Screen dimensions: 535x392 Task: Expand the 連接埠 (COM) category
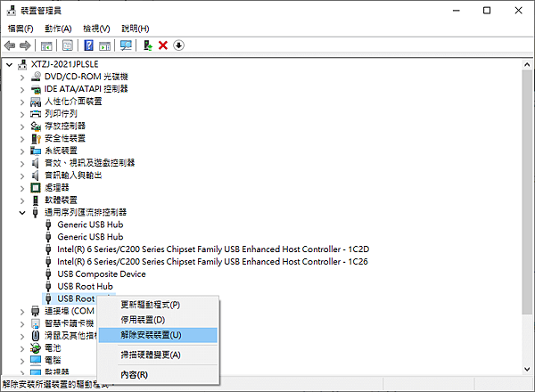(22, 312)
